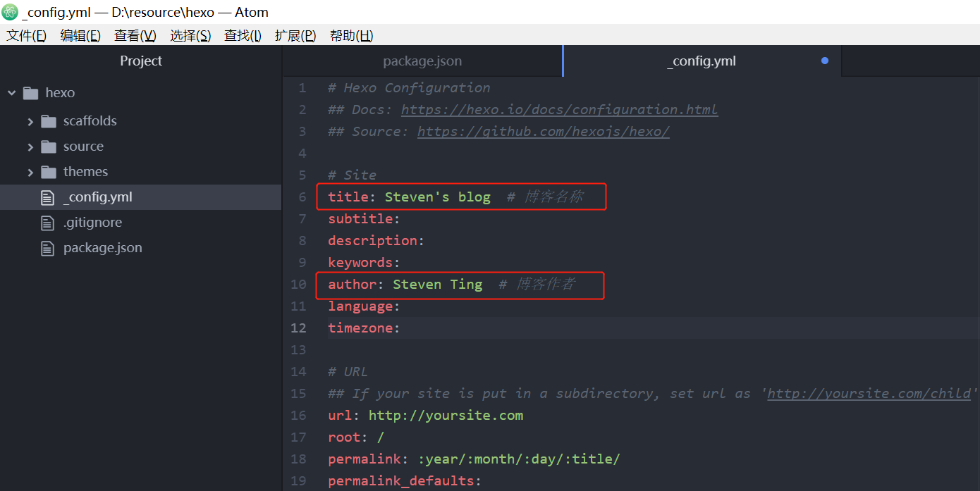Screen dimensions: 980x491
Task: Open the github.com/hexojs/hexo link
Action: [x=544, y=132]
